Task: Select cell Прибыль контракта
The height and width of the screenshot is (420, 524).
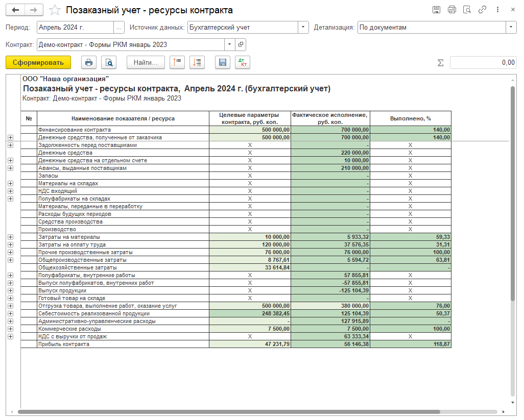Action: pyautogui.click(x=123, y=344)
